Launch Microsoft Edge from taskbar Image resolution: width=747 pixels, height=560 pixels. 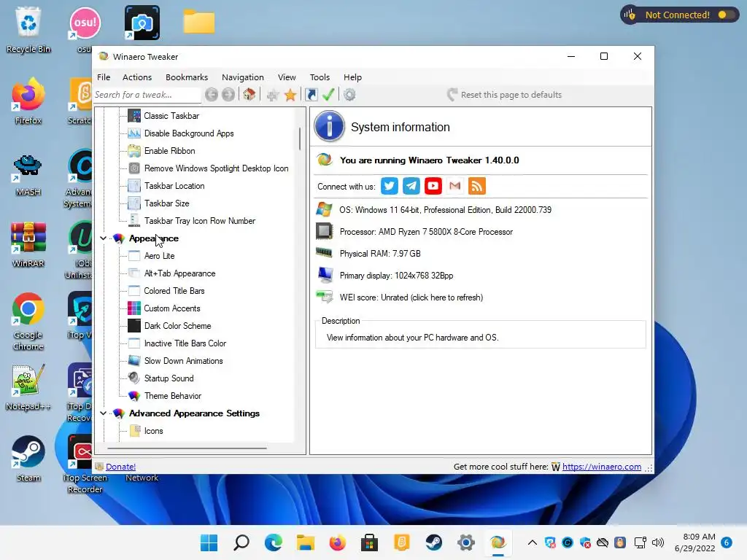[274, 542]
